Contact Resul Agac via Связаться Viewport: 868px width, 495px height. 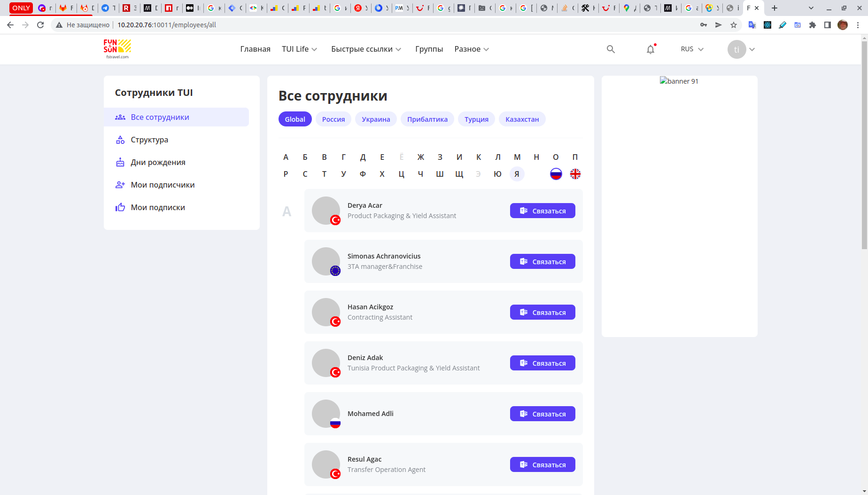tap(542, 464)
